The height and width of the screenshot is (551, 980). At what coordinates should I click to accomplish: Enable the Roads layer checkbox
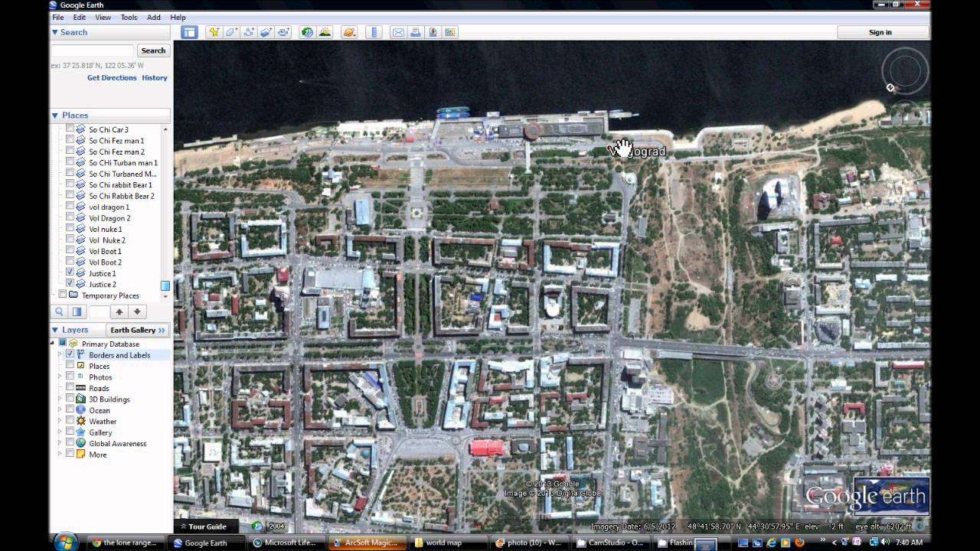click(70, 388)
